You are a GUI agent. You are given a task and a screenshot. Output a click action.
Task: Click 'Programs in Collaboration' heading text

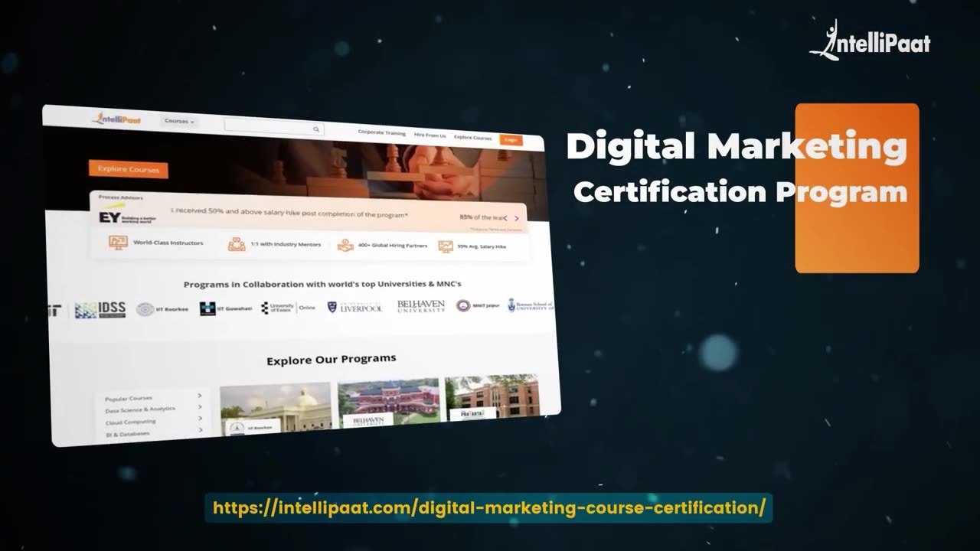click(x=322, y=284)
